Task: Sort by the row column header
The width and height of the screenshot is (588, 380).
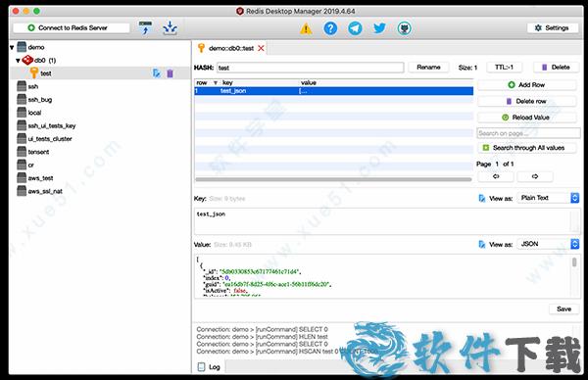Action: [207, 83]
